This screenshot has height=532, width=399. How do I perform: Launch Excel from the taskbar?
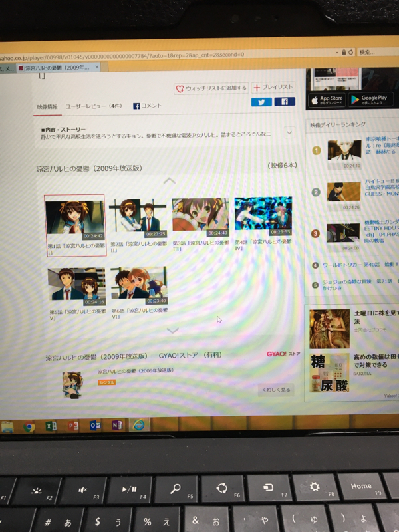point(51,426)
